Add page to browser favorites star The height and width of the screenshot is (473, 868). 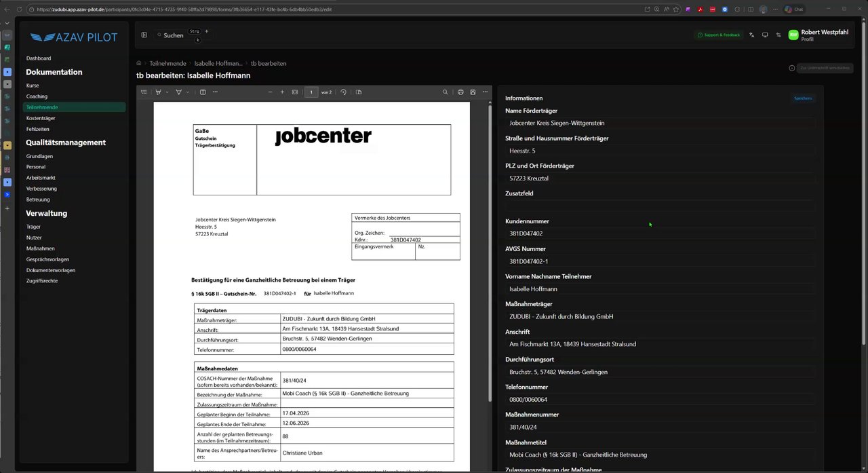point(676,10)
